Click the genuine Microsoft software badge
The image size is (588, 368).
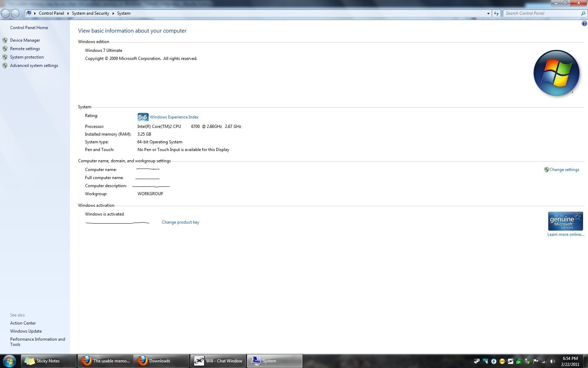(565, 221)
